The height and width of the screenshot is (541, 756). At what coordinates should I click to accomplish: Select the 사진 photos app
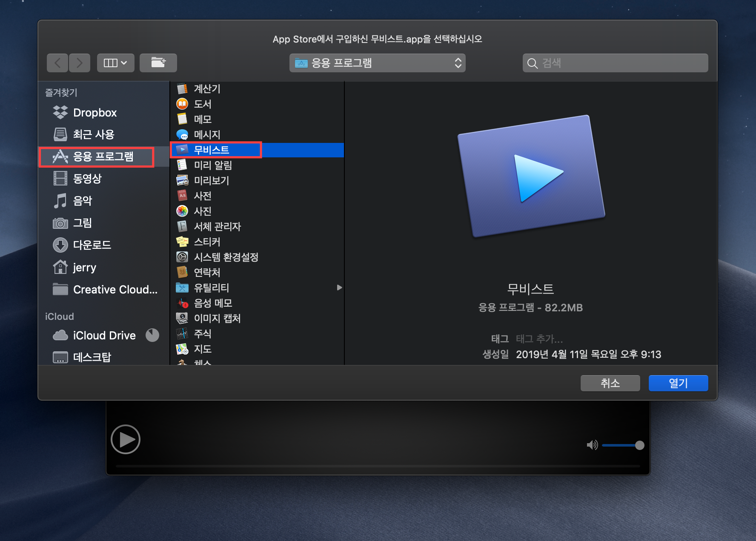point(257,211)
